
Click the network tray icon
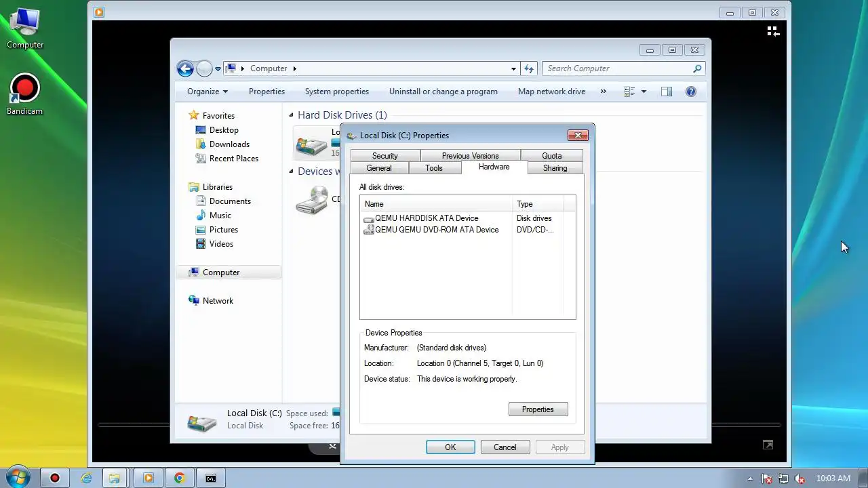pos(783,478)
